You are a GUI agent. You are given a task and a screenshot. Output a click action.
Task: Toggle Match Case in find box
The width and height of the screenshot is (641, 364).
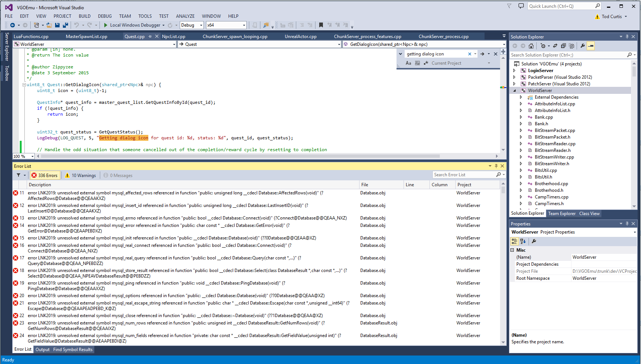[408, 63]
